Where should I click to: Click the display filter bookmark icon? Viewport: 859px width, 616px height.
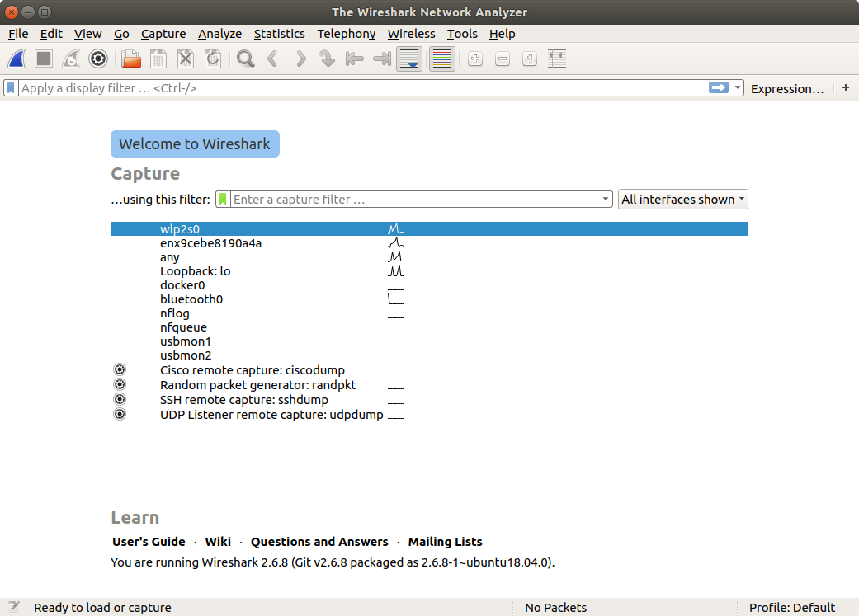(11, 87)
